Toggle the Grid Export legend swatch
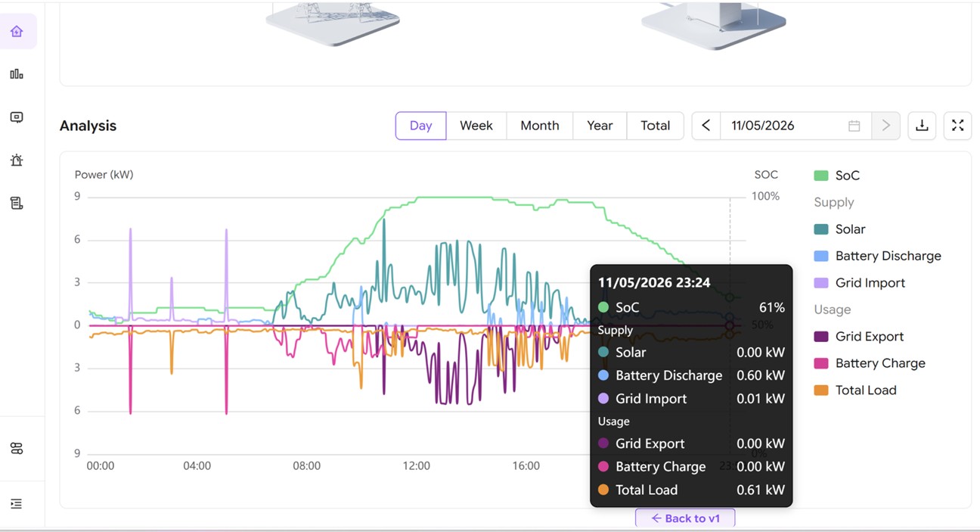Image resolution: width=980 pixels, height=532 pixels. coord(821,337)
